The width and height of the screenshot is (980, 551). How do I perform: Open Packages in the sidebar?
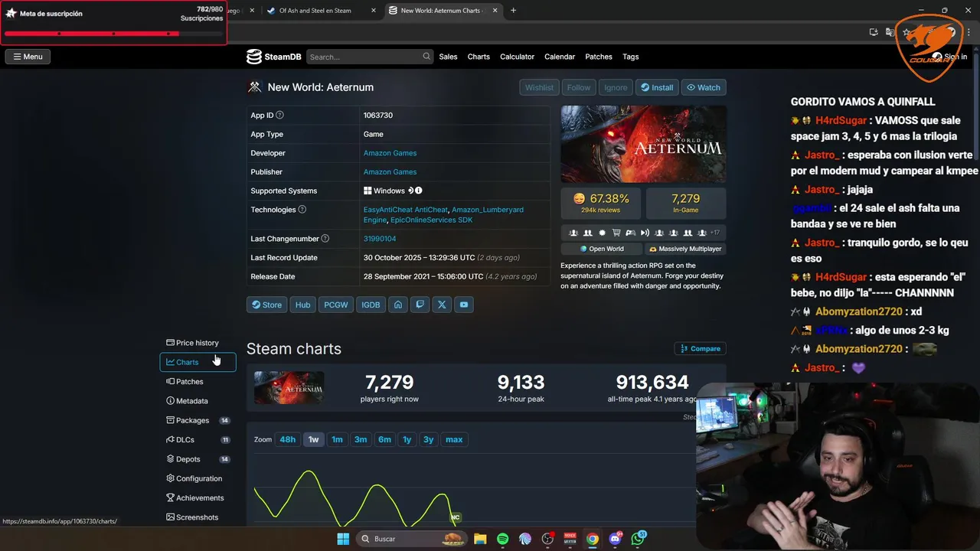tap(198, 420)
